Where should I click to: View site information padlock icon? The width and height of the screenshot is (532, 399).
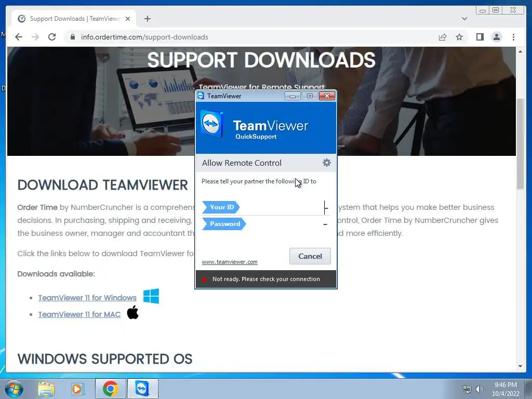[72, 37]
